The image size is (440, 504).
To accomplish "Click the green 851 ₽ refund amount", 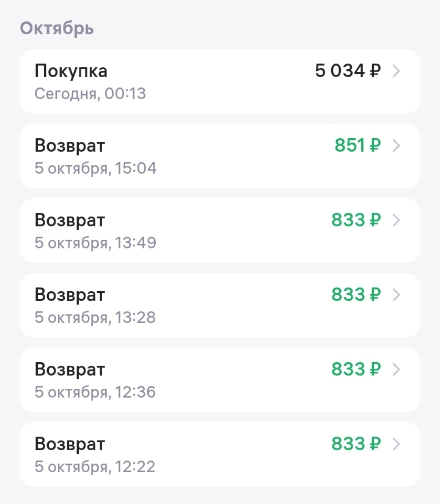I will pyautogui.click(x=358, y=146).
